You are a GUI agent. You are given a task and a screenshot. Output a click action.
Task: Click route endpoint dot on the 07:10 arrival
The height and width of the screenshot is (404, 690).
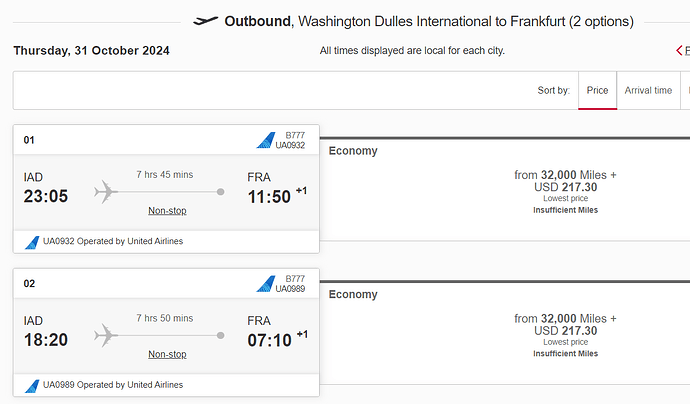pos(220,335)
